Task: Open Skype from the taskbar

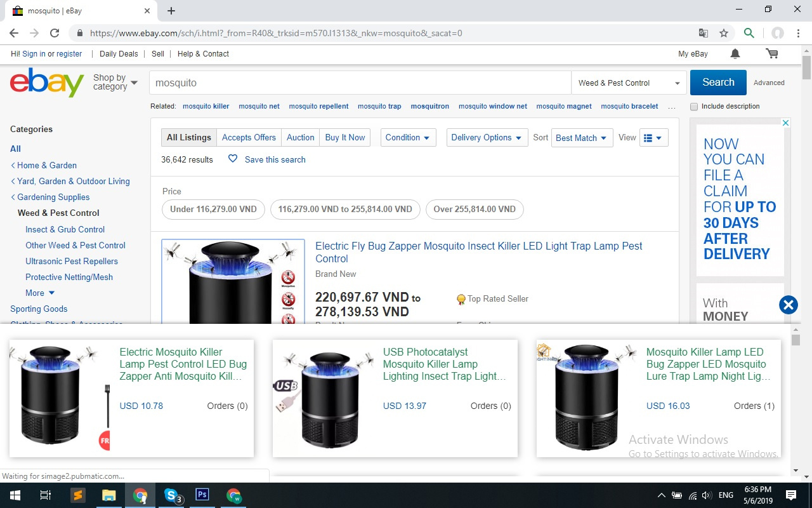Action: coord(172,495)
